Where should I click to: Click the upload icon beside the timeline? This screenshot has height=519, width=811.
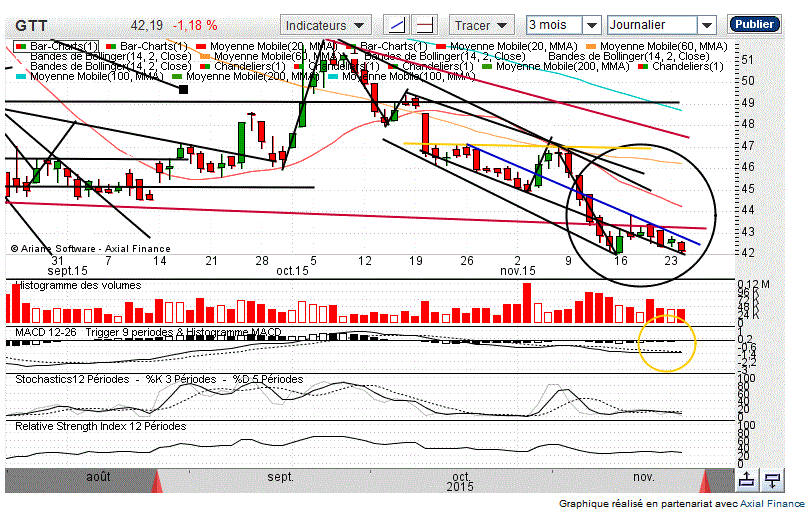(x=746, y=480)
